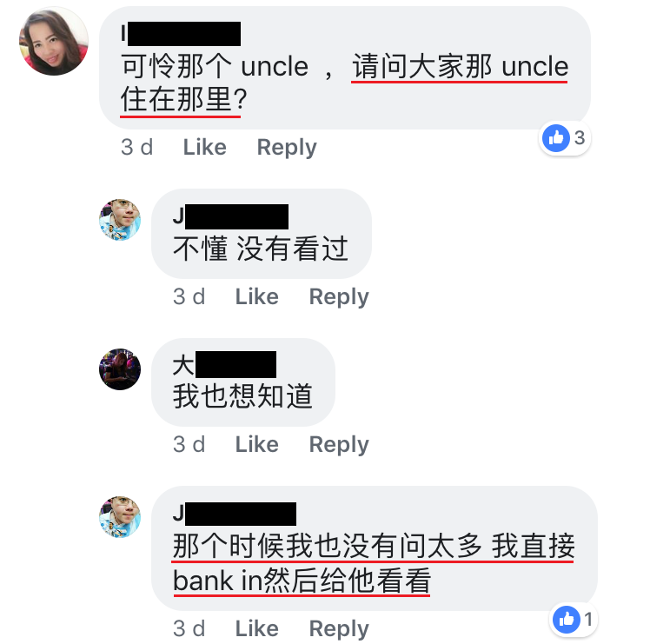Like the reply 不懂 没有看过

coord(257,296)
